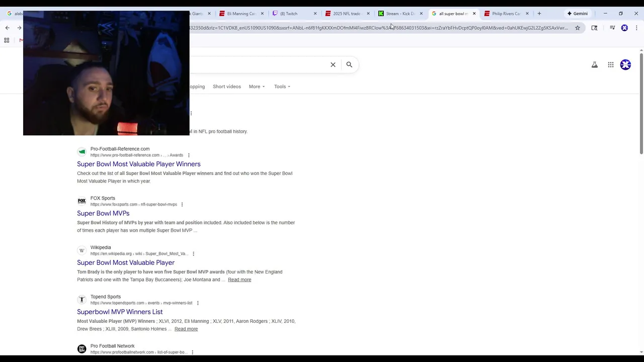Open Google Search Labs flask icon
The height and width of the screenshot is (362, 644).
pyautogui.click(x=595, y=64)
